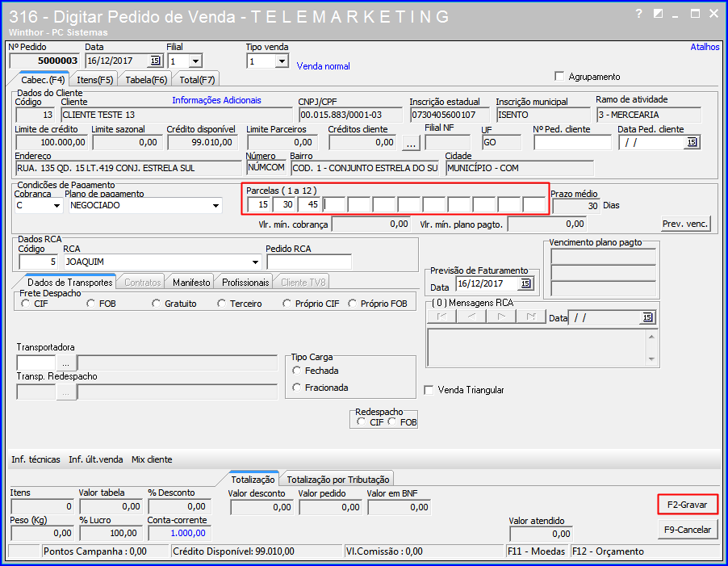Open the Cobrança dropdown
The height and width of the screenshot is (566, 728).
pyautogui.click(x=56, y=205)
